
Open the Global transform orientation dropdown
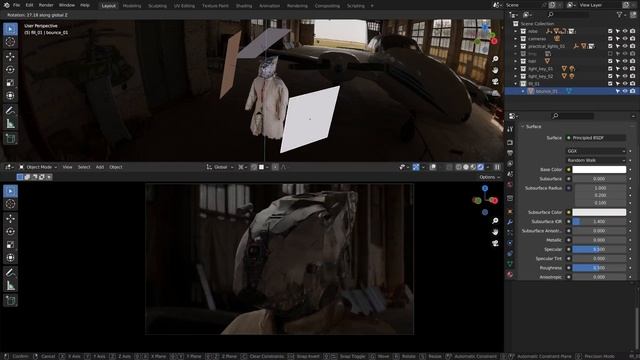[220, 167]
